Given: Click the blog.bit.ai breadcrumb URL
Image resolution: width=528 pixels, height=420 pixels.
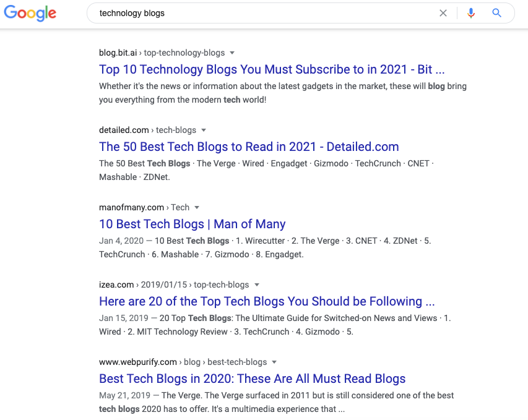Looking at the screenshot, I should (162, 53).
